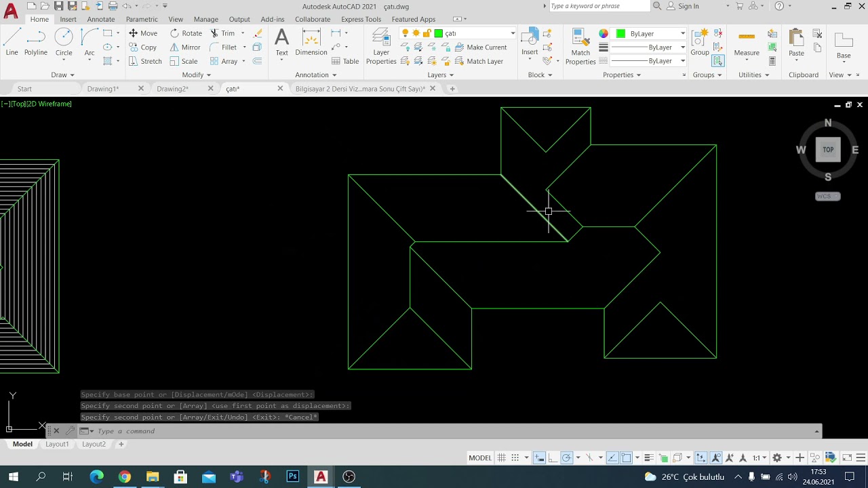Activate the Fillet command
Screen dimensions: 868x488
point(223,47)
